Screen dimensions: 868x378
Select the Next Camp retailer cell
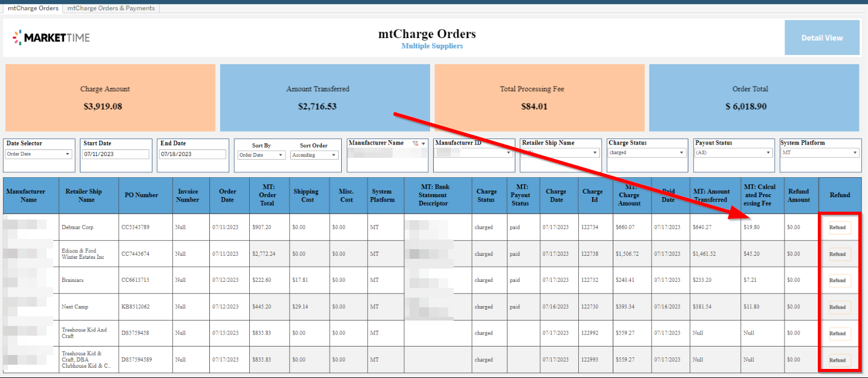point(88,307)
